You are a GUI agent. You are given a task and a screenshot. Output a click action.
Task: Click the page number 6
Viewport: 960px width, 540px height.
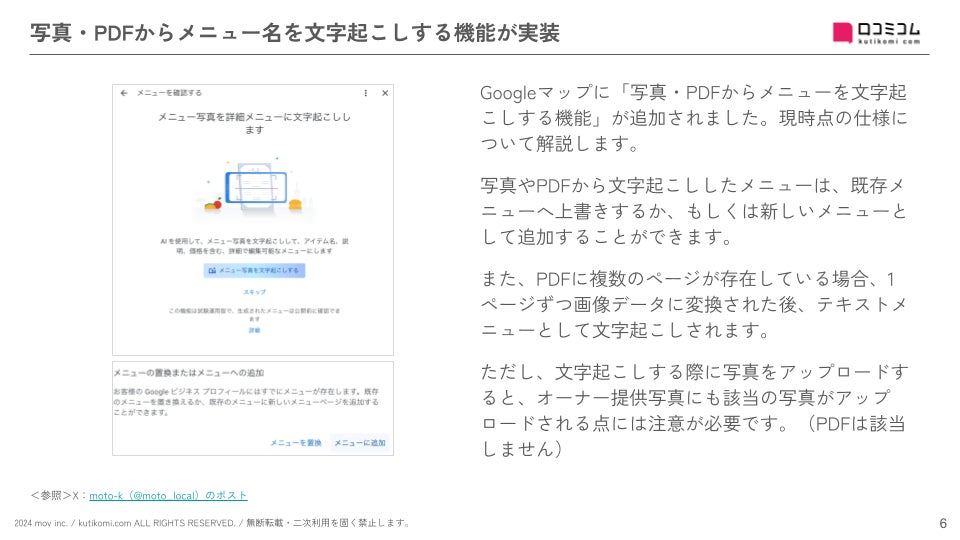coord(943,523)
